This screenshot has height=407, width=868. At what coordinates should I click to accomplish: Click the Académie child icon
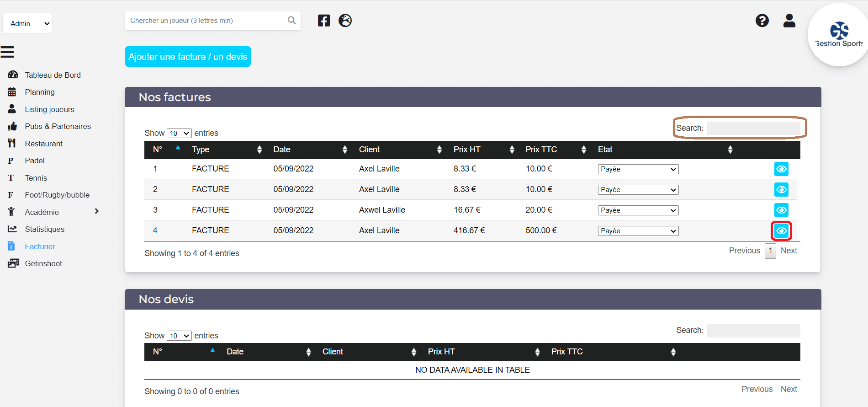tap(11, 212)
